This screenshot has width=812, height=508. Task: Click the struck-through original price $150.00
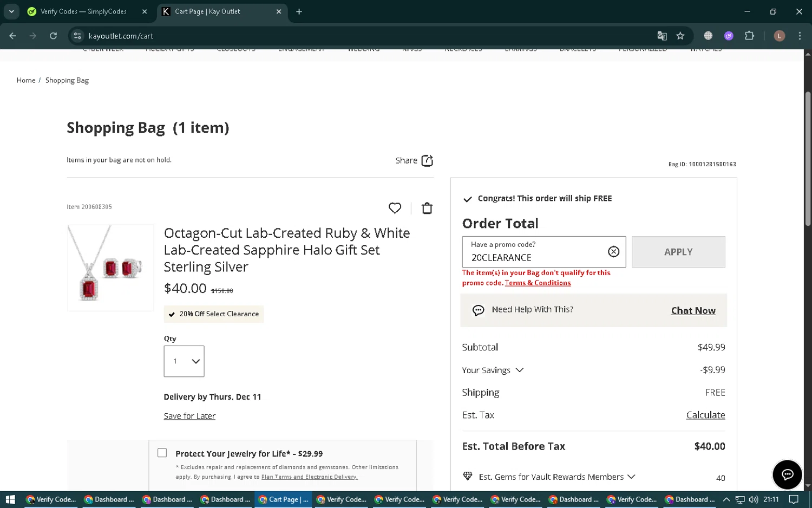222,291
